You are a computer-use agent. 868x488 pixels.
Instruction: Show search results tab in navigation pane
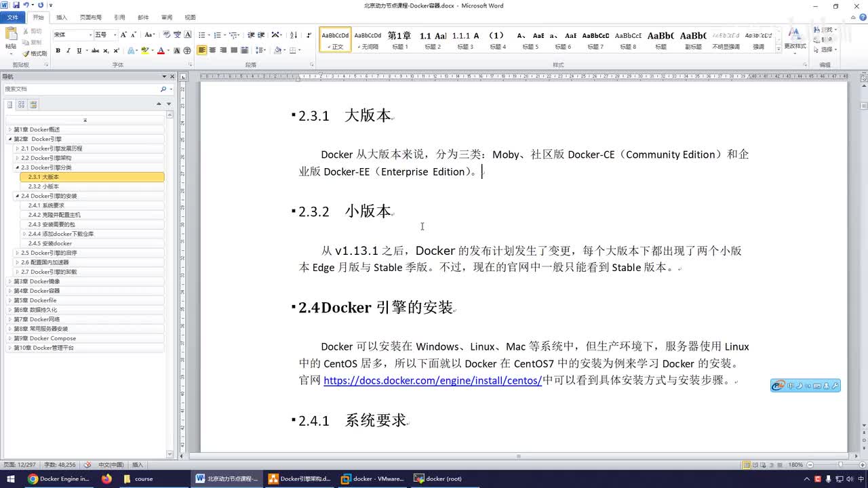tap(33, 104)
